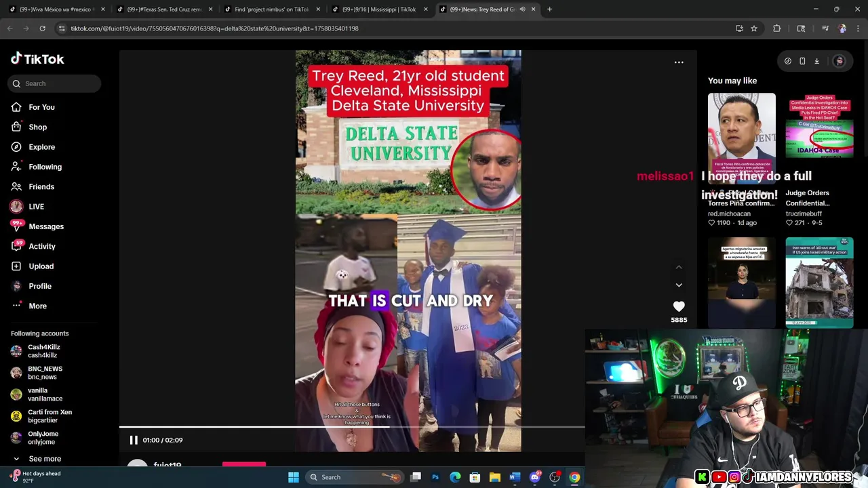The height and width of the screenshot is (488, 868).
Task: Open the Activity notifications
Action: click(42, 246)
